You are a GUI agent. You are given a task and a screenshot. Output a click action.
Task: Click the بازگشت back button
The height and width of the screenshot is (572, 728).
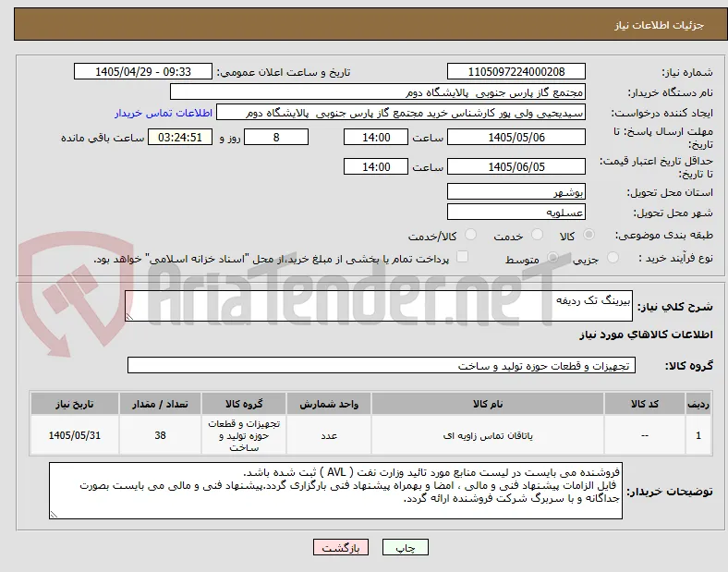(341, 547)
